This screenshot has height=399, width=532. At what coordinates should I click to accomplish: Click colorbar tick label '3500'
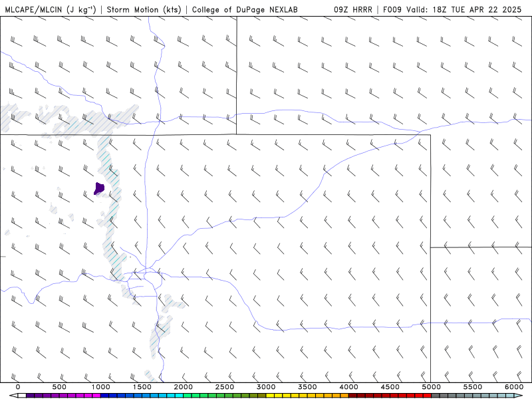(307, 387)
